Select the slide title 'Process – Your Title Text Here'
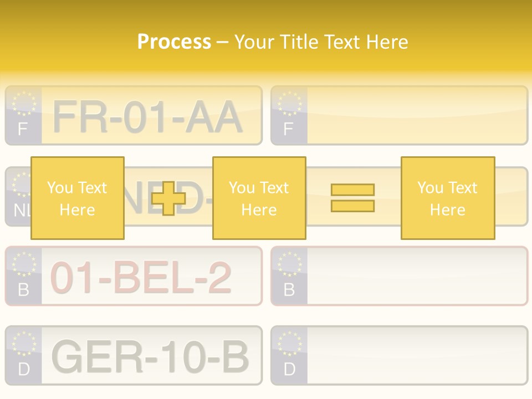The image size is (532, 399). click(x=272, y=42)
